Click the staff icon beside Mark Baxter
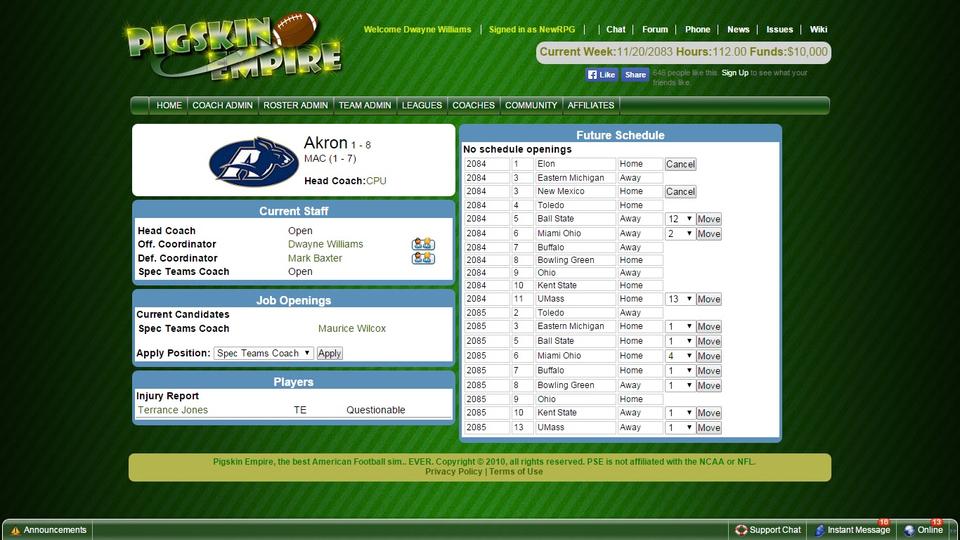Screen dimensions: 960x540 422,258
